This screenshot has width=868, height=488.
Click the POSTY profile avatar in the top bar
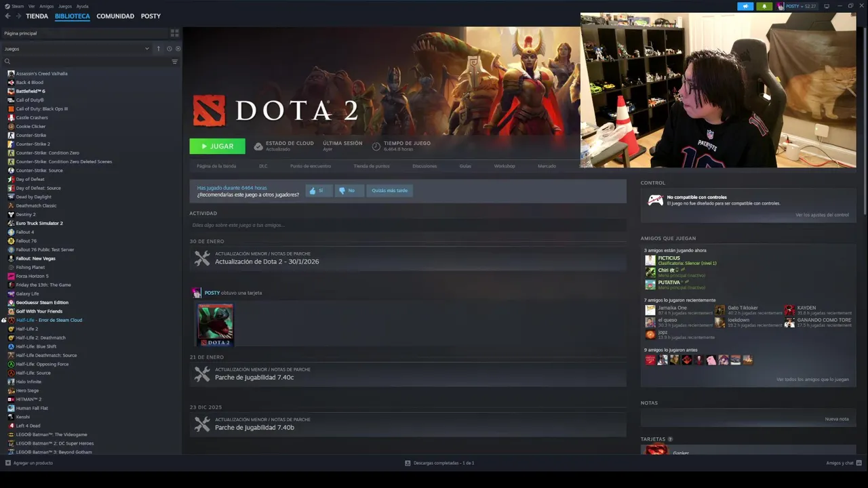click(x=781, y=6)
